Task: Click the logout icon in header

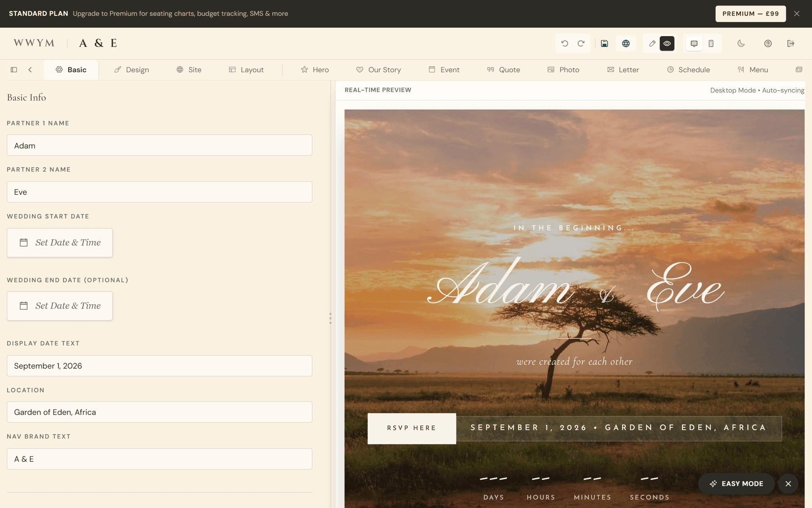Action: click(790, 43)
